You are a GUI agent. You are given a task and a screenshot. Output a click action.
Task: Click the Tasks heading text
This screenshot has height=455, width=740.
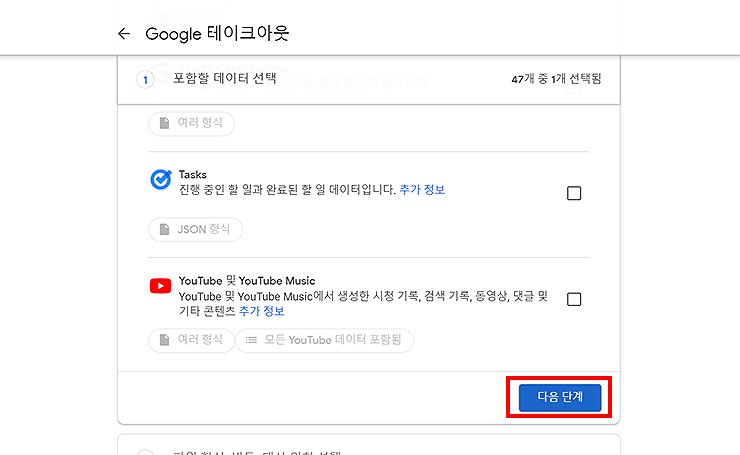(193, 175)
